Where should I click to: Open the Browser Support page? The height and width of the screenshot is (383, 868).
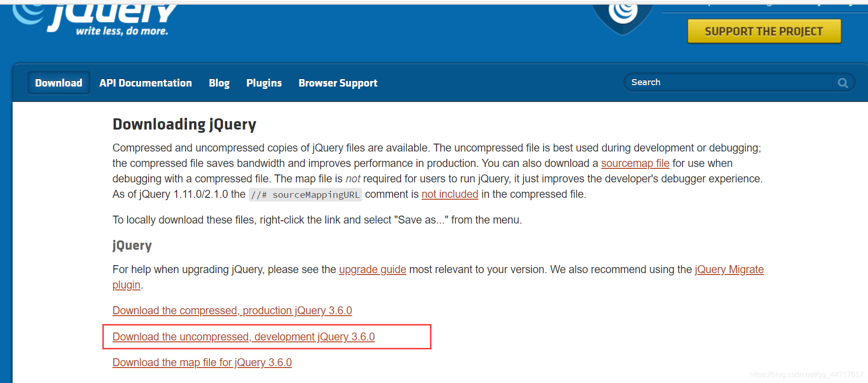337,83
